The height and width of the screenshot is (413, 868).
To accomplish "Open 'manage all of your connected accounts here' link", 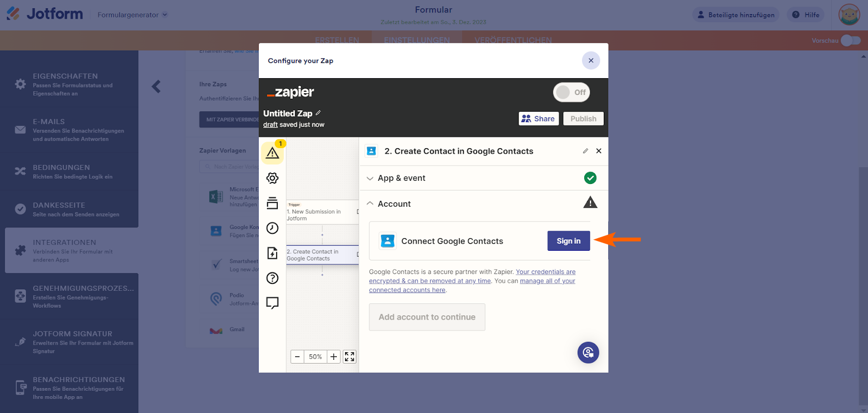I will 472,285.
